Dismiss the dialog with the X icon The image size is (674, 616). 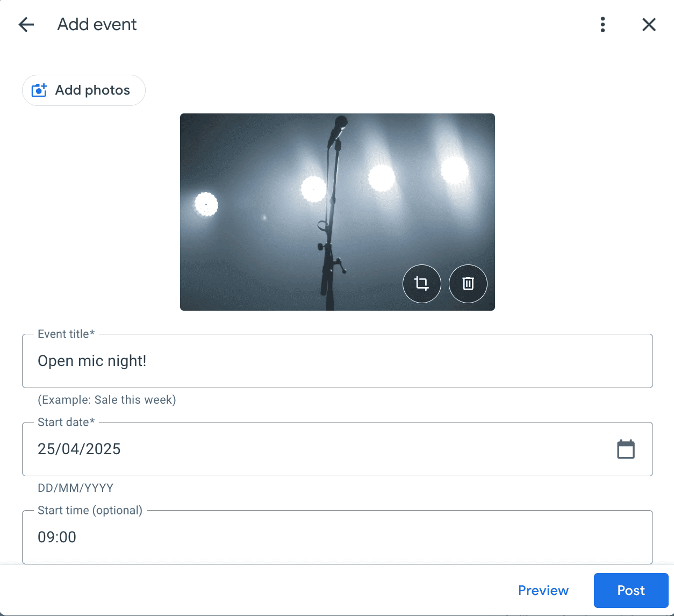click(649, 25)
